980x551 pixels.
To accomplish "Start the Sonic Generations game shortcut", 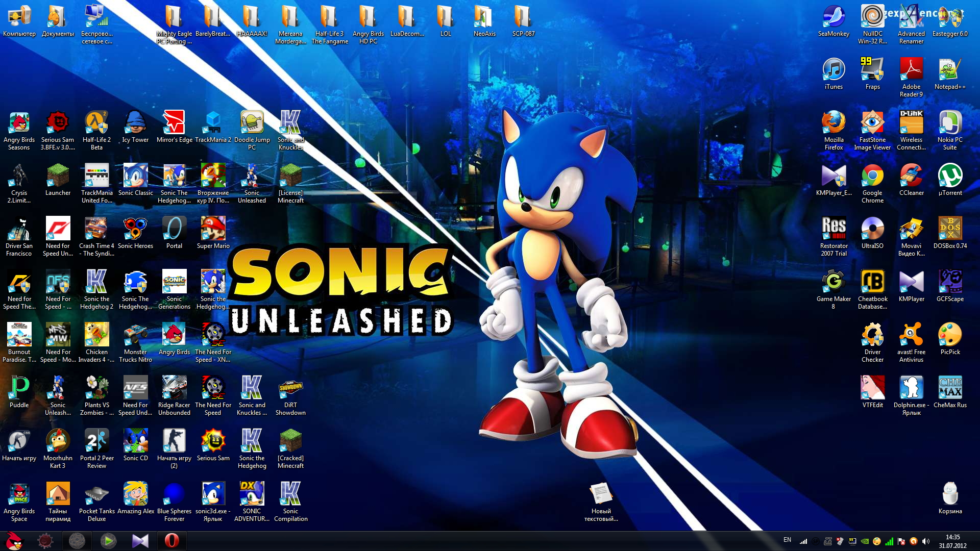I will [x=174, y=283].
